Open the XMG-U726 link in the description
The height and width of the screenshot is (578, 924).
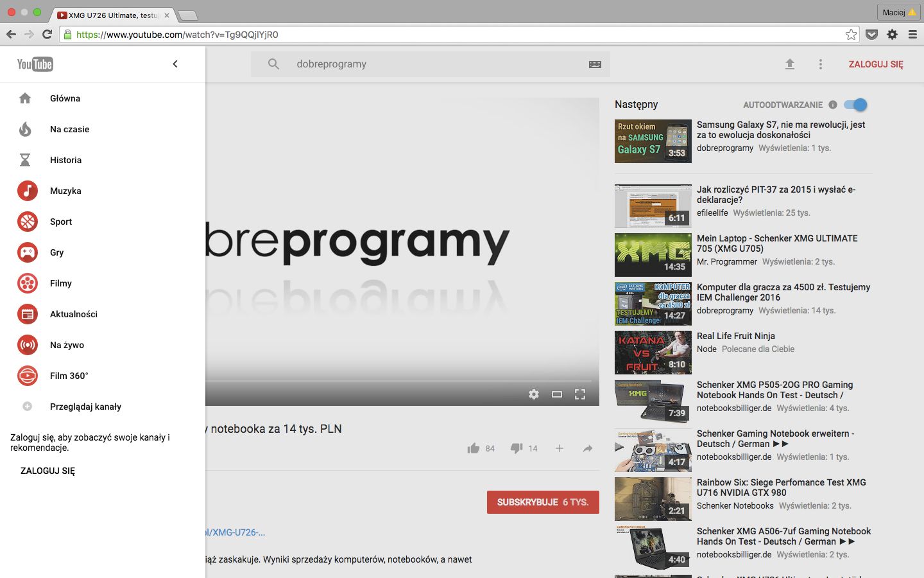point(235,532)
